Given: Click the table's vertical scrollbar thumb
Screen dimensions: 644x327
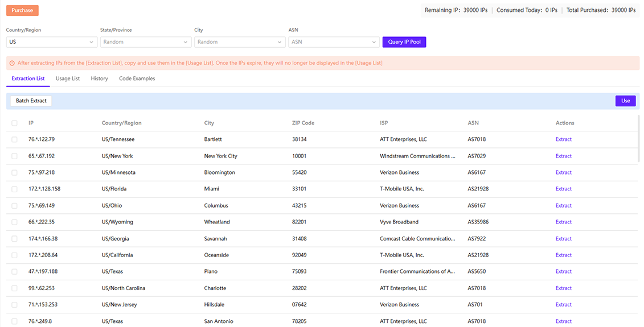Looking at the screenshot, I should click(638, 138).
